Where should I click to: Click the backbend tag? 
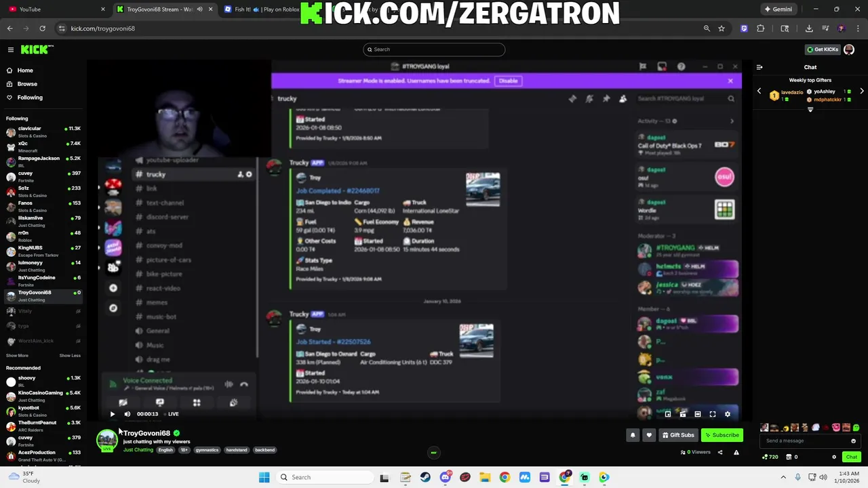tap(265, 450)
